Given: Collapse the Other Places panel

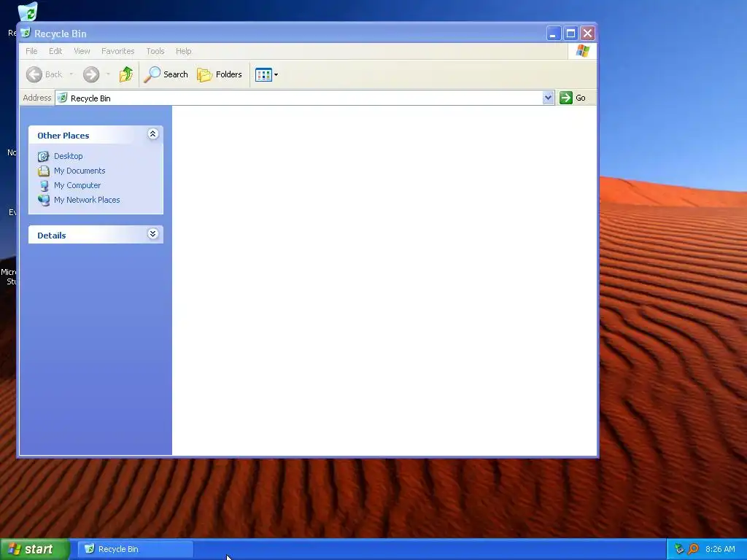Looking at the screenshot, I should tap(153, 134).
